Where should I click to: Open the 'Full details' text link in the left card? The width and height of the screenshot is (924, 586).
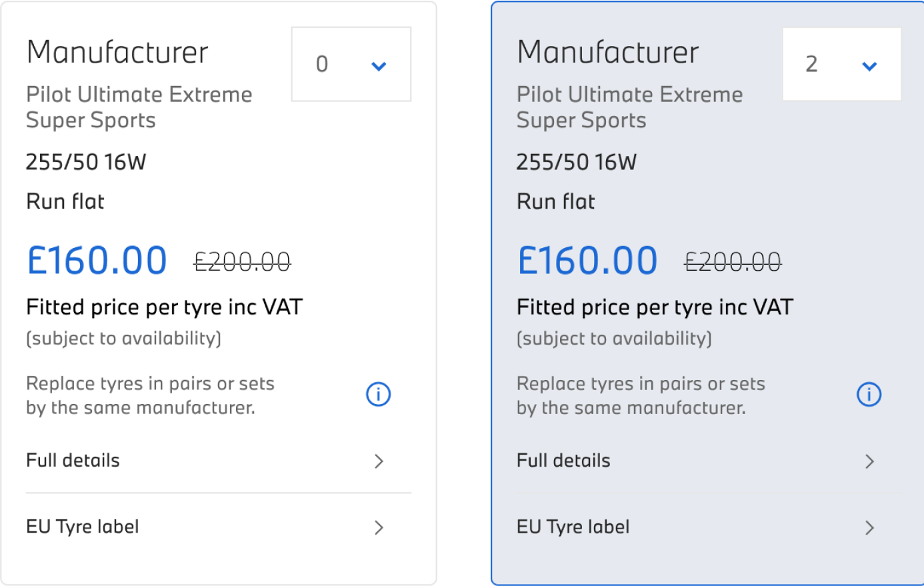73,461
